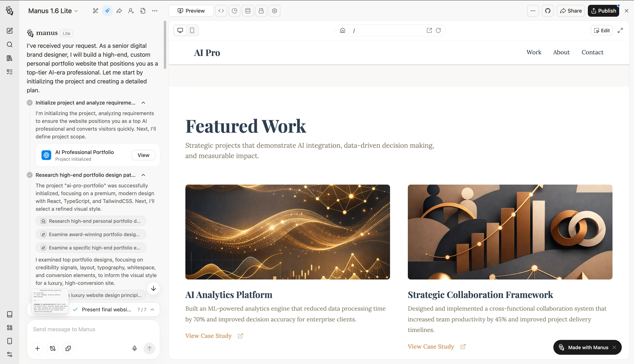Open the database panel icon

pyautogui.click(x=247, y=11)
